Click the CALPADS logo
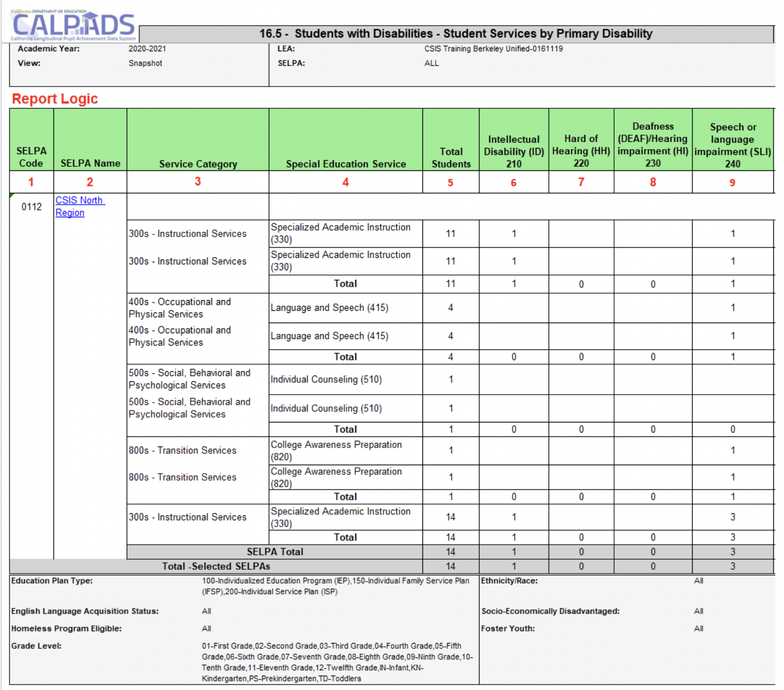 (73, 25)
